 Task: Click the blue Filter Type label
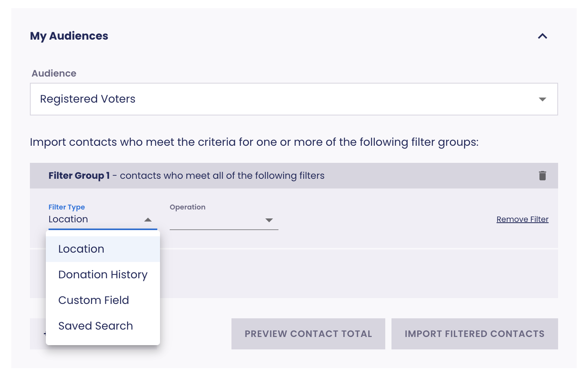point(66,207)
